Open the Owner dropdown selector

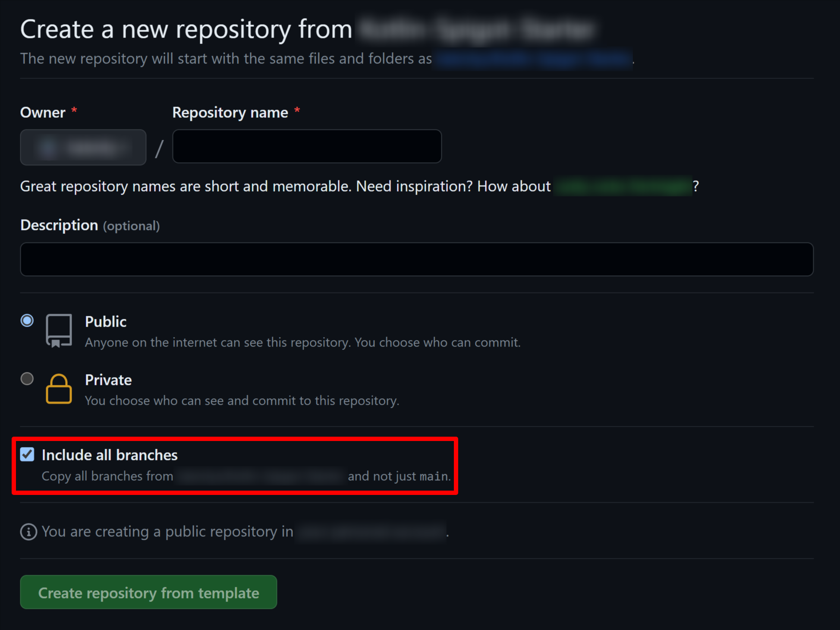[x=83, y=147]
